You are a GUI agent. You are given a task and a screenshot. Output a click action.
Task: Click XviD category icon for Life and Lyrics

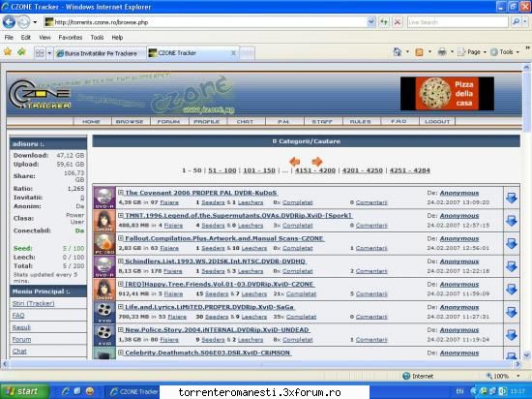(104, 312)
